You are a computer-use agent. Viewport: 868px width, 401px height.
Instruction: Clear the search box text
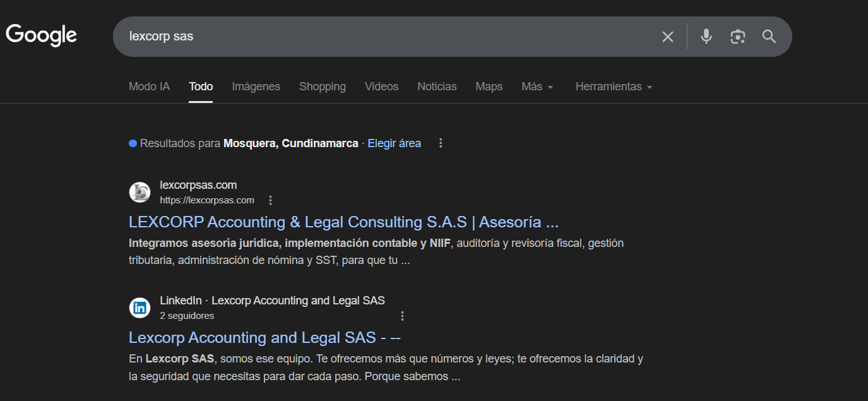(x=667, y=37)
